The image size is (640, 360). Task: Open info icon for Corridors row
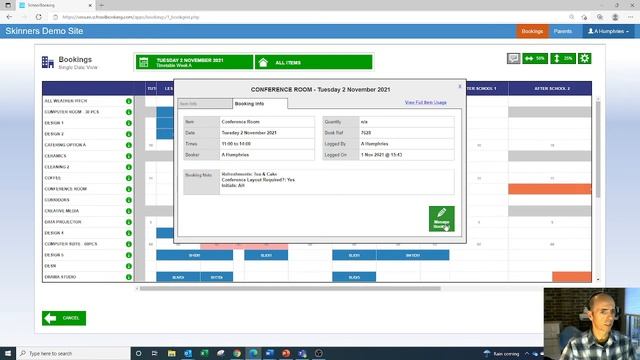pyautogui.click(x=129, y=200)
